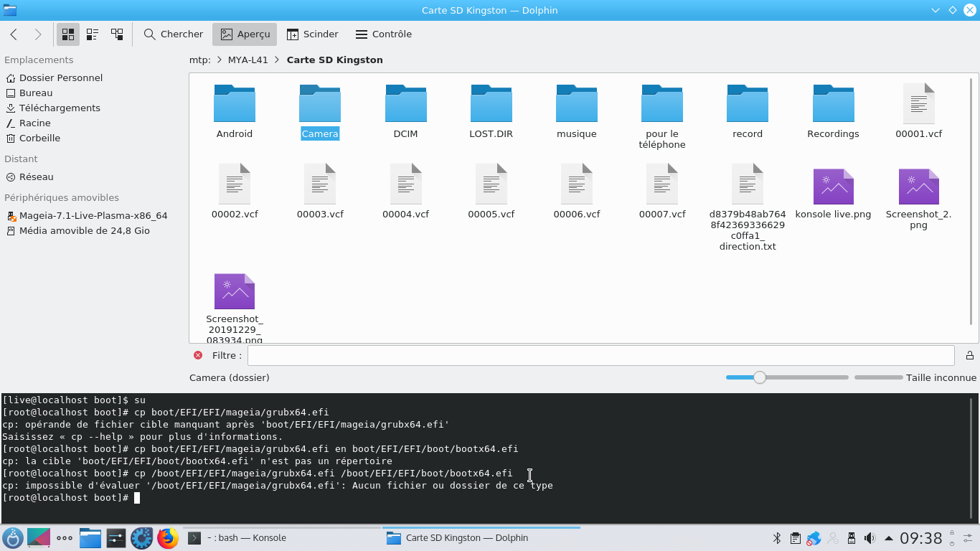Select the 'pour le téléphone' folder icon
The height and width of the screenshot is (551, 980).
(662, 103)
